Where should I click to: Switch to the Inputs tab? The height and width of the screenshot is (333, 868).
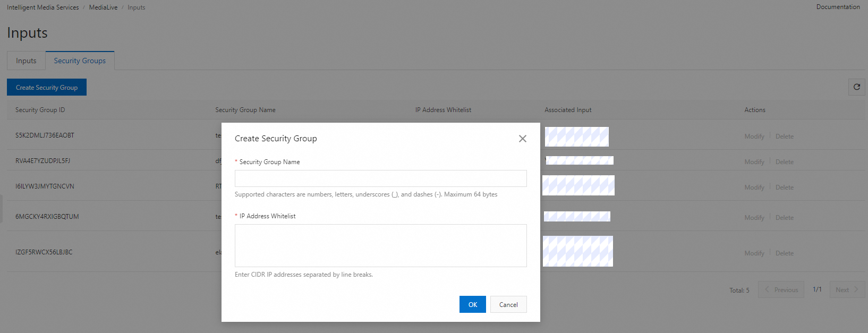(26, 61)
